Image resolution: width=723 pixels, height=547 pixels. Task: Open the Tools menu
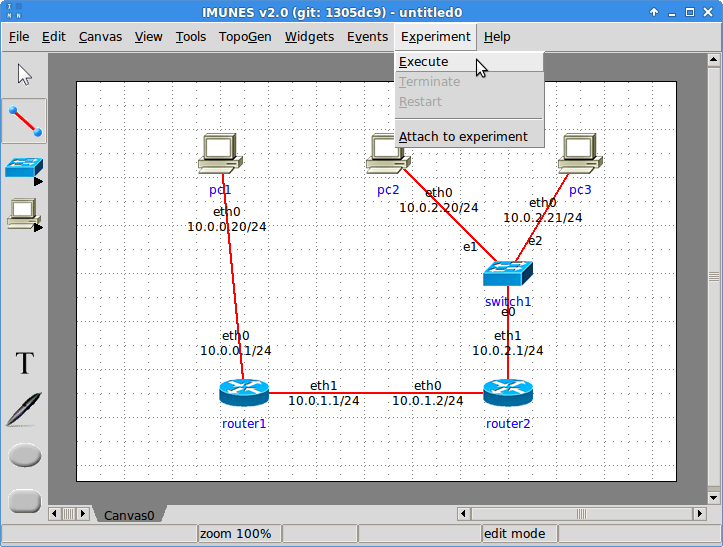[x=190, y=37]
